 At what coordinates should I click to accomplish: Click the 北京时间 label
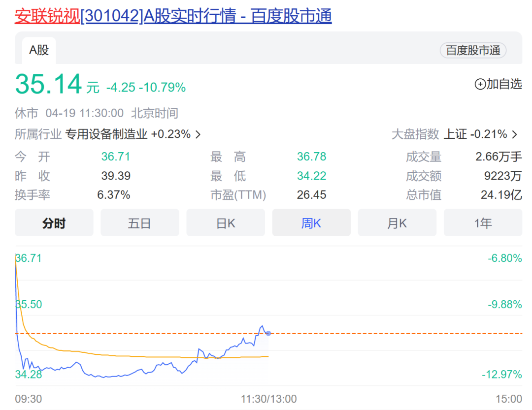pyautogui.click(x=155, y=113)
